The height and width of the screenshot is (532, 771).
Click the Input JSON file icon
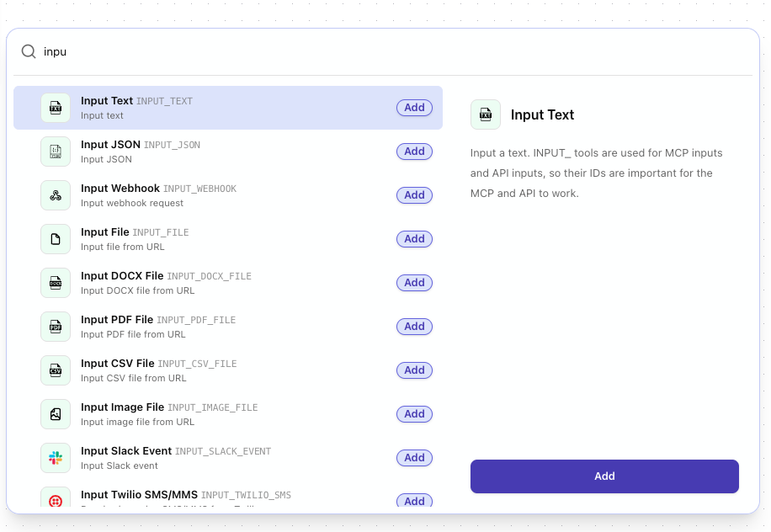[56, 152]
